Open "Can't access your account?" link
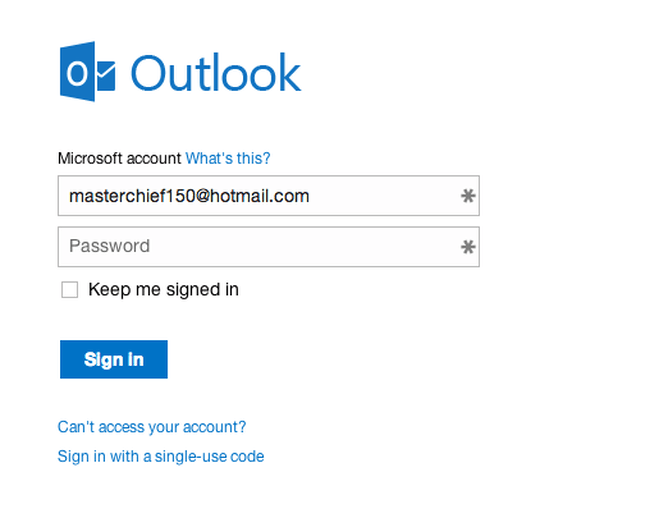Screen dimensions: 668x518 click(x=152, y=427)
